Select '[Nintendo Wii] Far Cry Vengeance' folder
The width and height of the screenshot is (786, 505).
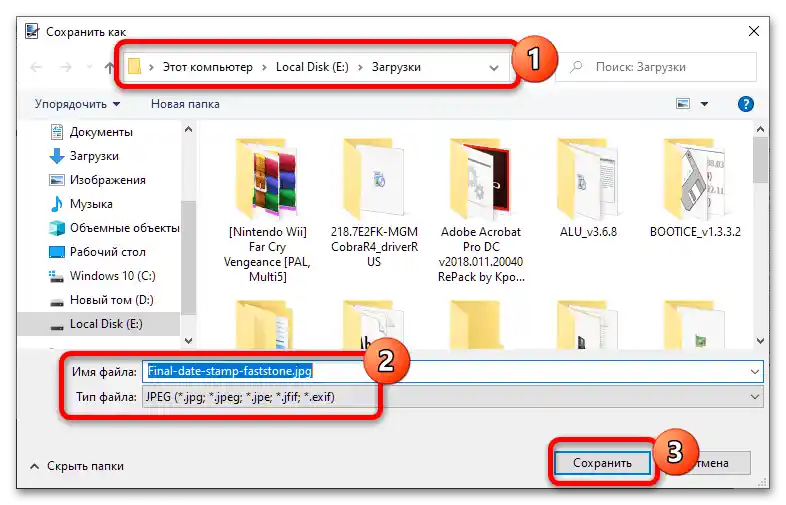[x=267, y=211]
